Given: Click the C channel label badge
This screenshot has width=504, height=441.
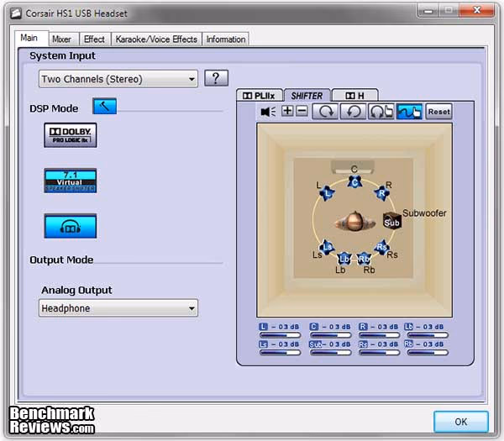Looking at the screenshot, I should pyautogui.click(x=314, y=327).
